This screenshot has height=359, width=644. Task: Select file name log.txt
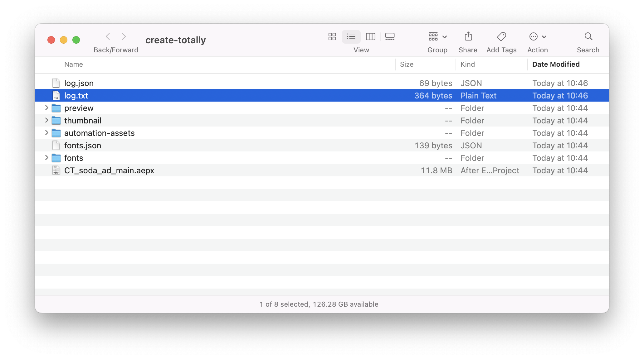(x=76, y=96)
